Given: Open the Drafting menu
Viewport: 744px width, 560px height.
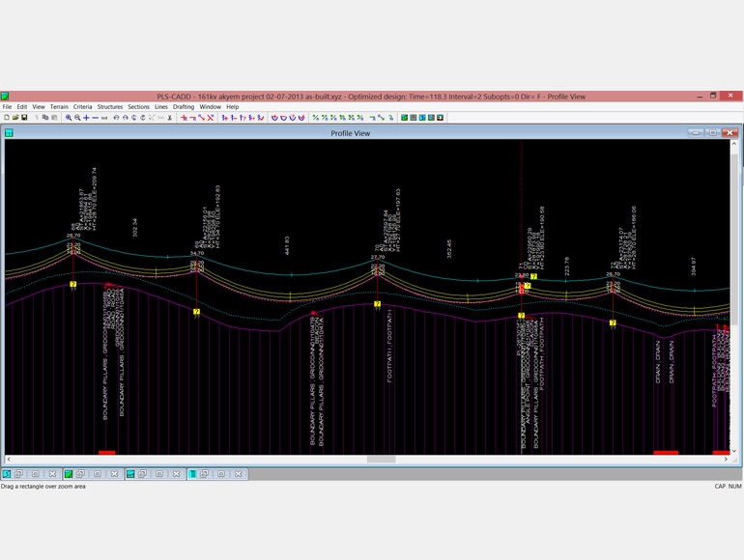Looking at the screenshot, I should point(184,106).
